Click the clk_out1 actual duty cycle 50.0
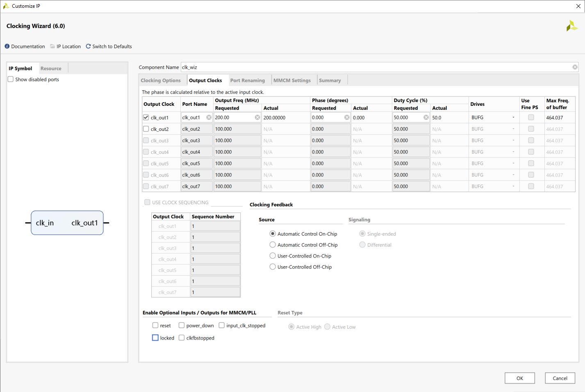The image size is (585, 392). pos(437,118)
